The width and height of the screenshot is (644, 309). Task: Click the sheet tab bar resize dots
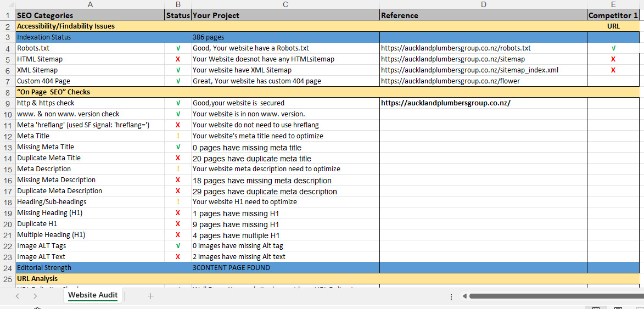[451, 296]
